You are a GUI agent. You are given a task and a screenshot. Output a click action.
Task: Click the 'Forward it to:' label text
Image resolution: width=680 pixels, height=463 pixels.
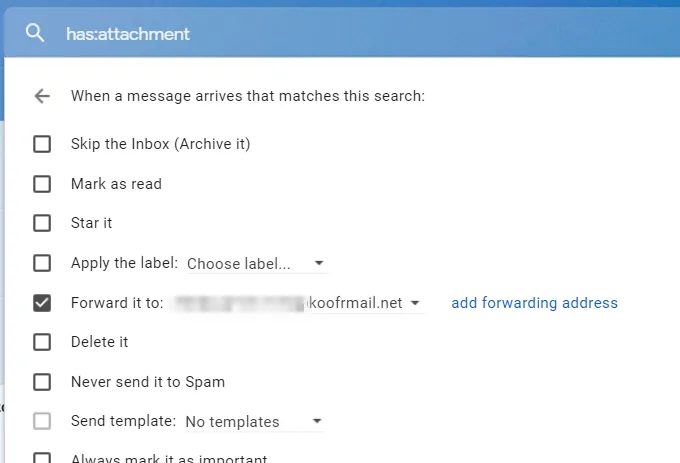(117, 303)
